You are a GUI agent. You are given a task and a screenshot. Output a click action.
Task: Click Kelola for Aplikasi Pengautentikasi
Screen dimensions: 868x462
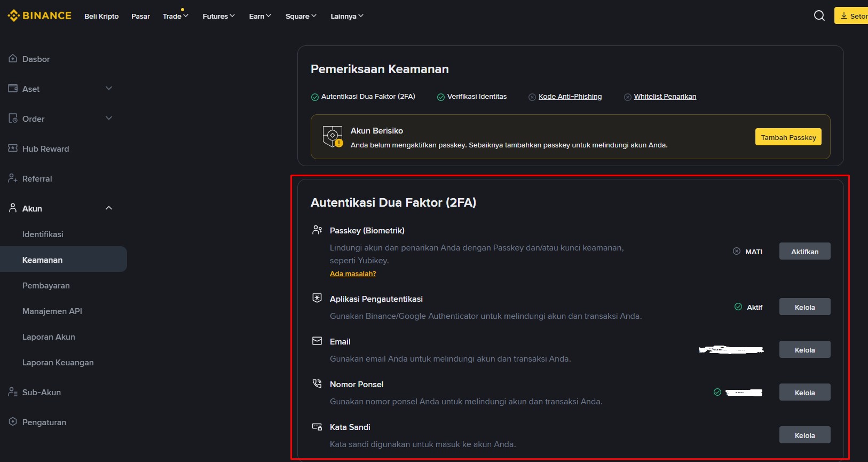(x=805, y=307)
